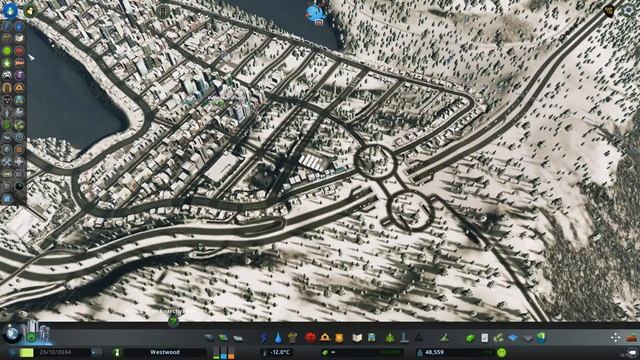The image size is (640, 360).
Task: Open the Parks and Plazas tree icon
Action: coord(390,338)
